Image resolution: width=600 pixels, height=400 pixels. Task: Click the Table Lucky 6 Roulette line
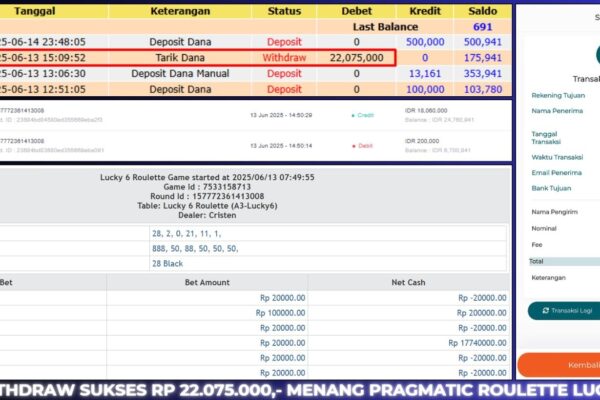(207, 206)
